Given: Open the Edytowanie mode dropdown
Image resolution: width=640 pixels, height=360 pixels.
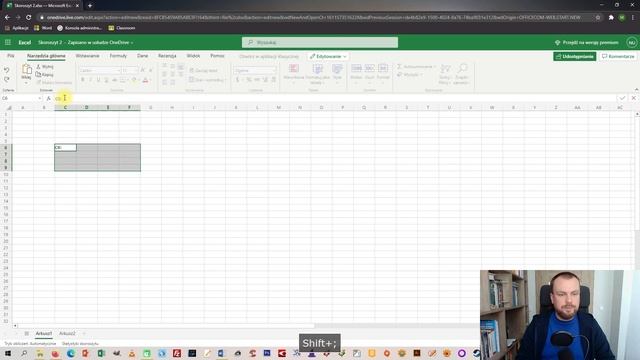Looking at the screenshot, I should [328, 56].
